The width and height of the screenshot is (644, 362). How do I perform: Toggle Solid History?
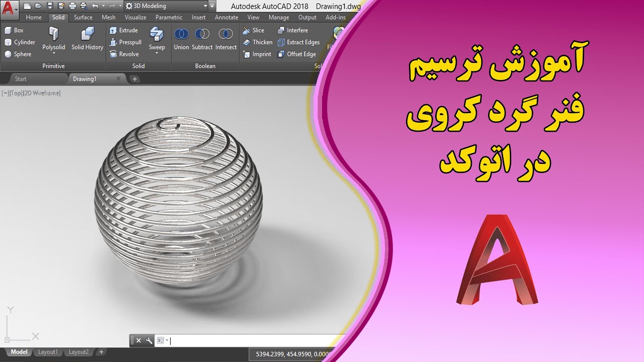(87, 38)
